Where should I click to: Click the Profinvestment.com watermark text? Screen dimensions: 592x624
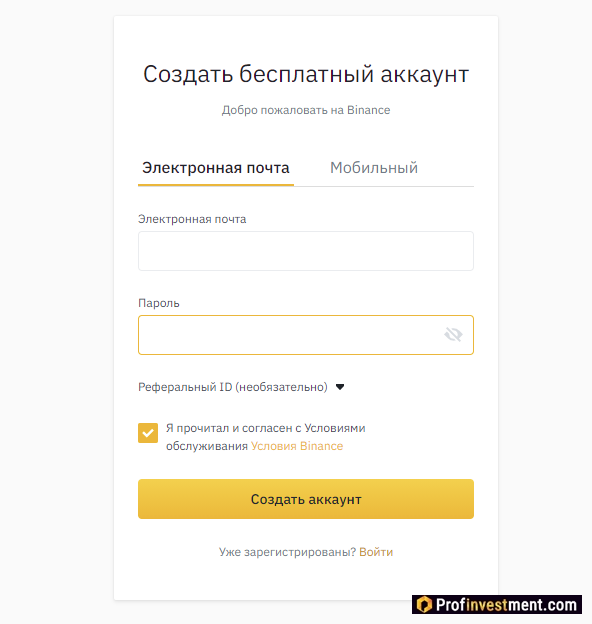point(506,605)
